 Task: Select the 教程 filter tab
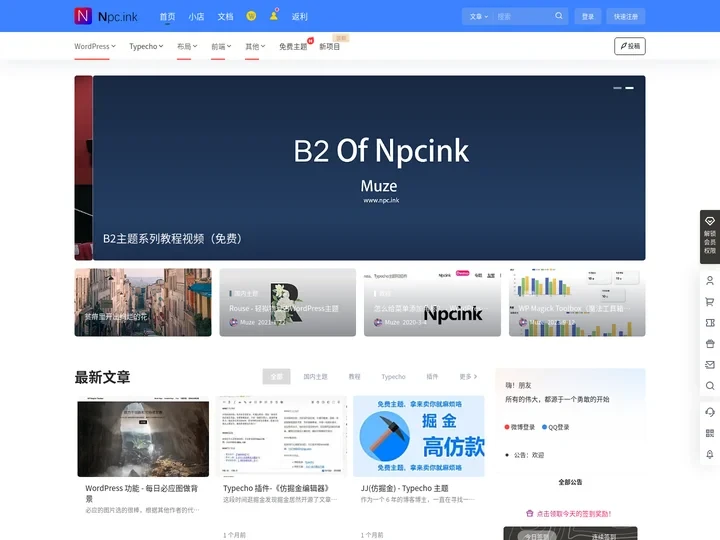[x=354, y=377]
